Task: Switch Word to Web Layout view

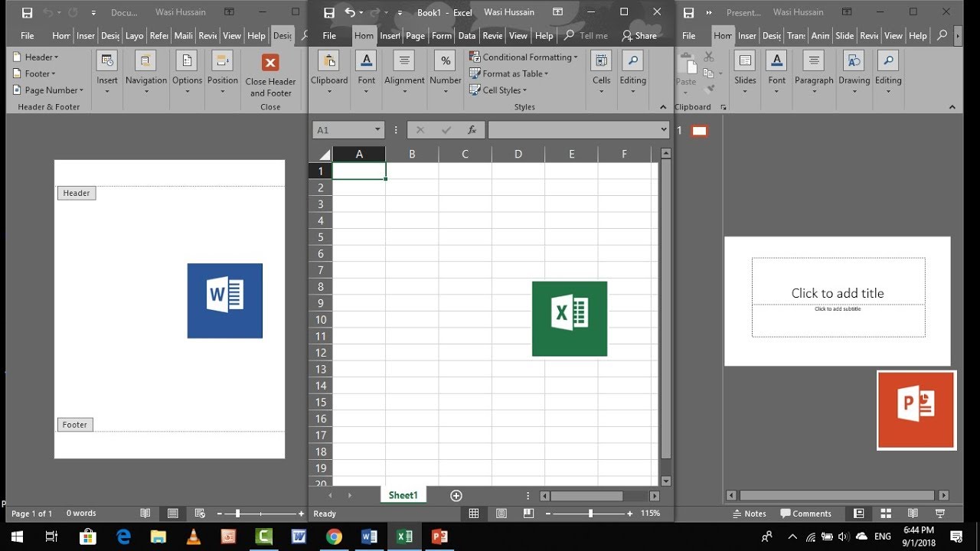Action: click(200, 514)
